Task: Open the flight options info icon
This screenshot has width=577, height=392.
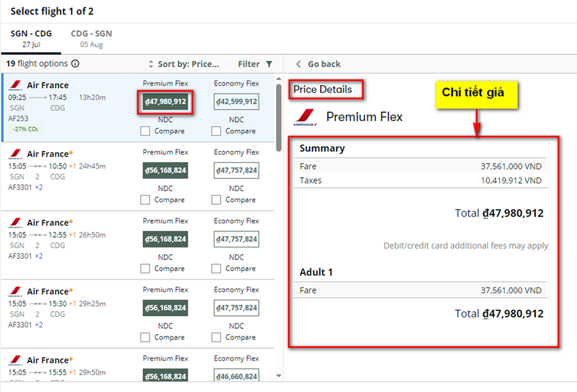Action: coord(75,63)
